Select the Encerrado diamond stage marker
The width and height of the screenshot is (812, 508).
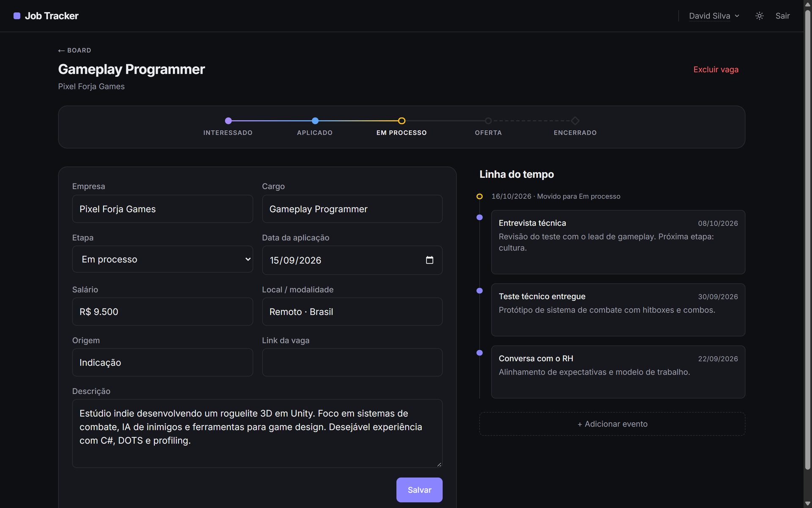(x=575, y=121)
